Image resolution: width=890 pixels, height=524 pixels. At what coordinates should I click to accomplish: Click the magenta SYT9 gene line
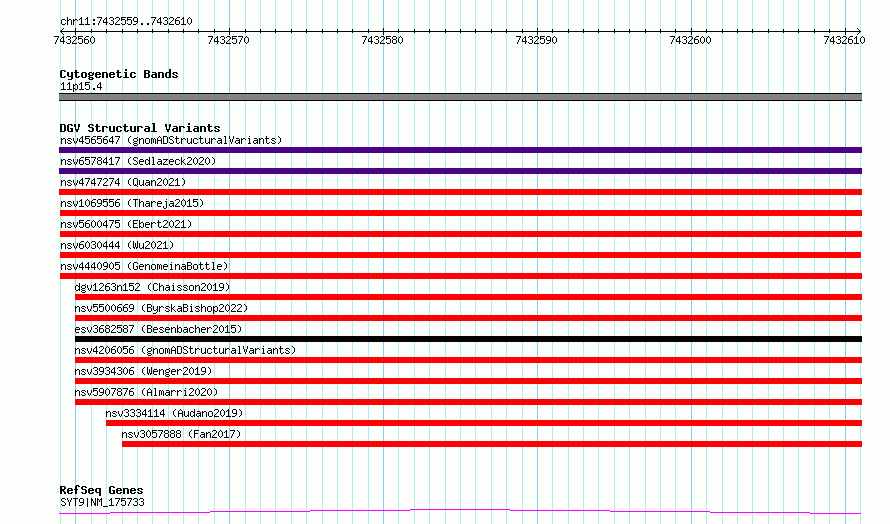[460, 512]
